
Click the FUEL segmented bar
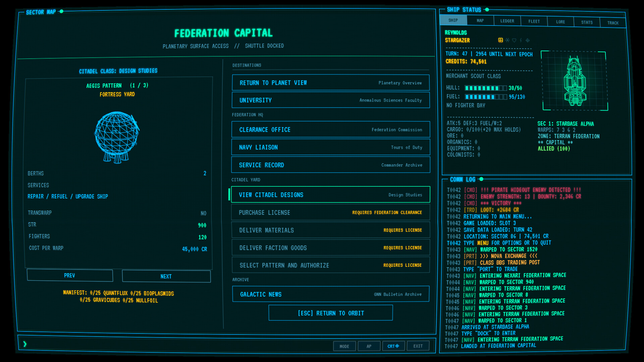point(486,97)
